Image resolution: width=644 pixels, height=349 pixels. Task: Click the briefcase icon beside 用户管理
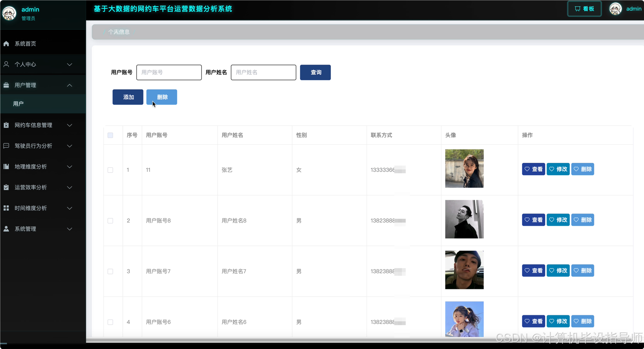pos(6,85)
